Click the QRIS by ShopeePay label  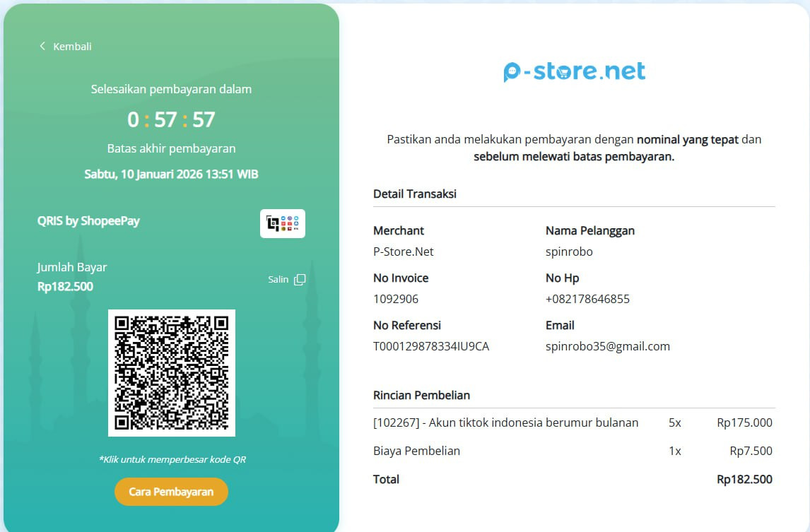[x=88, y=221]
